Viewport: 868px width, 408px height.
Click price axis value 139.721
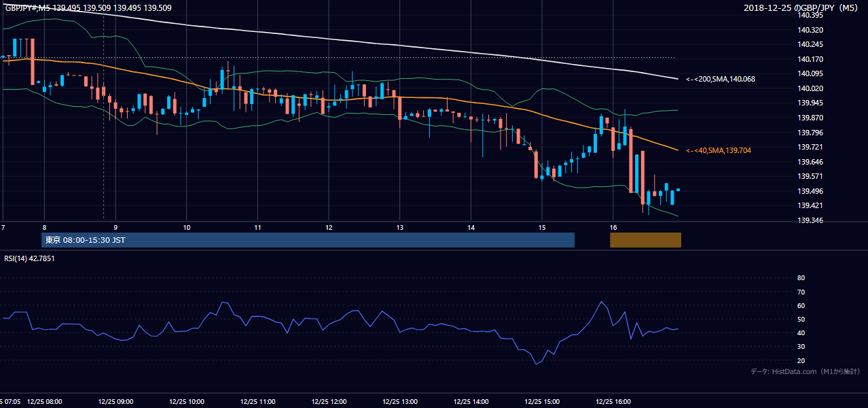pos(810,147)
